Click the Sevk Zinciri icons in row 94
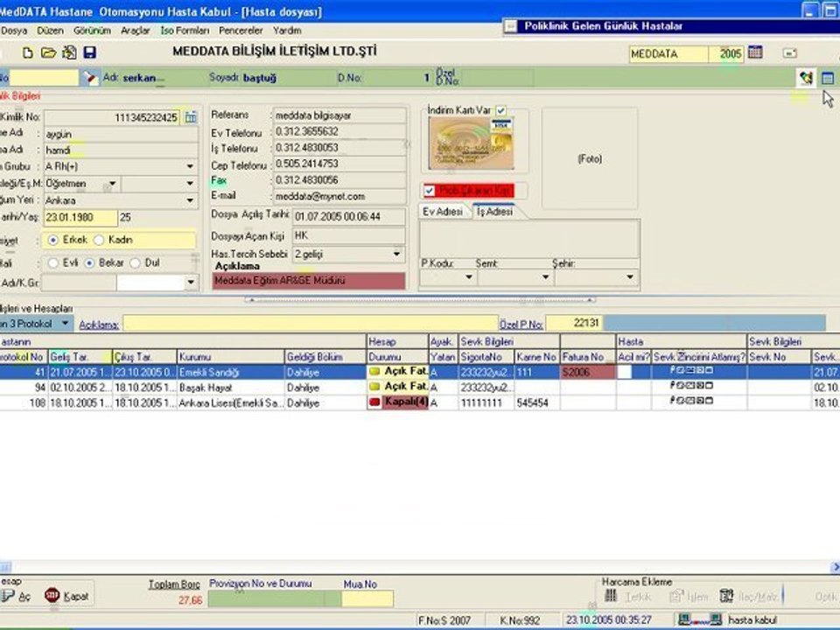 tap(691, 385)
